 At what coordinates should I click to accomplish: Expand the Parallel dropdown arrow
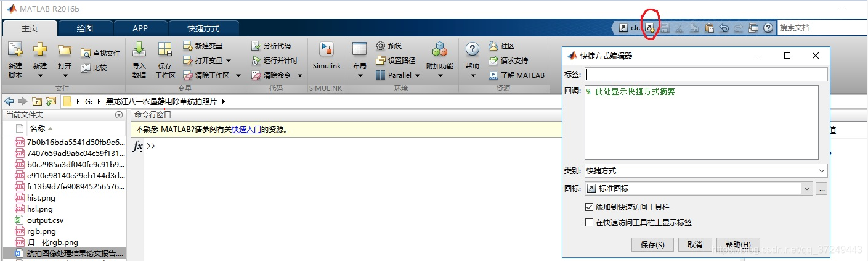(x=417, y=75)
